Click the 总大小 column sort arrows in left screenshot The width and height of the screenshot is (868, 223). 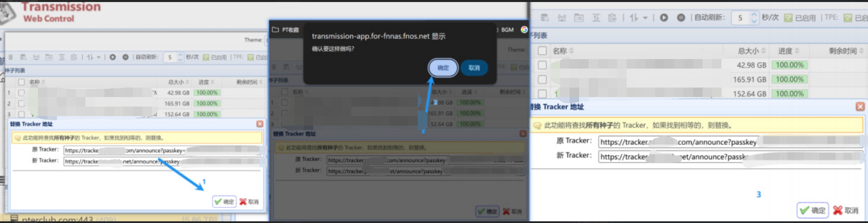coord(187,82)
